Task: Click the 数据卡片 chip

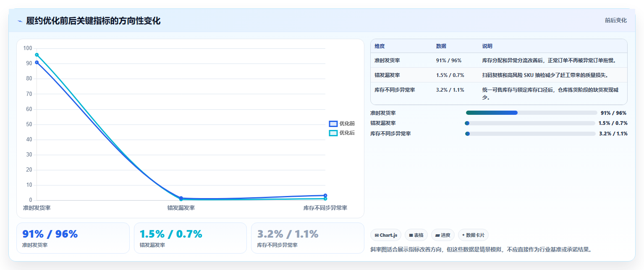Action: 473,235
